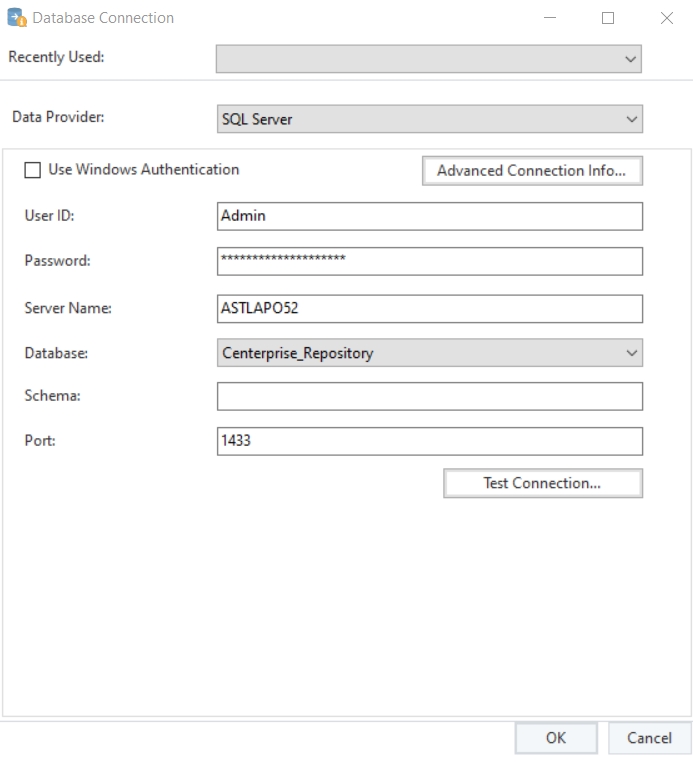
Task: Focus the Port field showing 1433
Action: coord(429,441)
